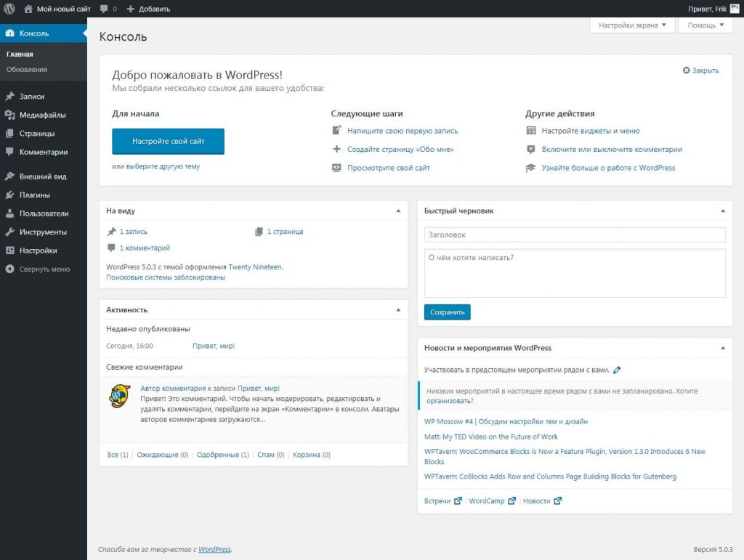Click the Пользователи user icon
Viewport: 744px width, 560px height.
click(x=9, y=214)
